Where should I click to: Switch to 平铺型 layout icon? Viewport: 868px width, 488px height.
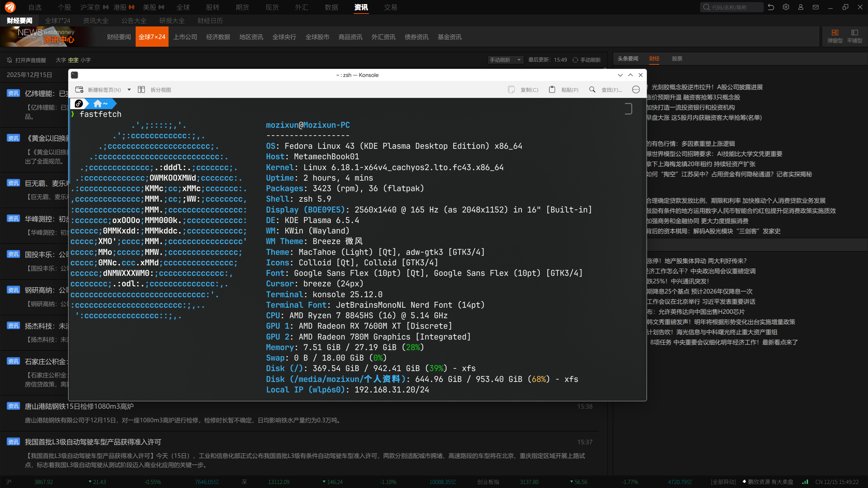coord(854,33)
